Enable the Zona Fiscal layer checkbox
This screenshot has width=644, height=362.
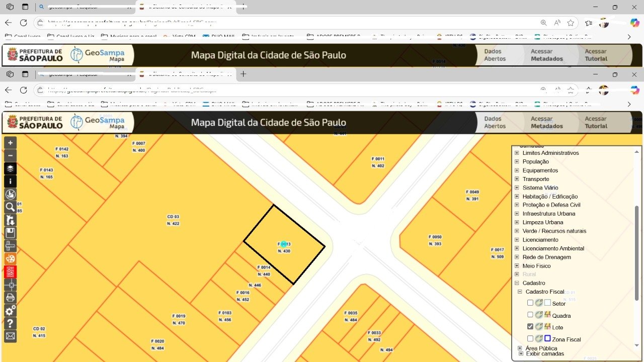coord(530,339)
